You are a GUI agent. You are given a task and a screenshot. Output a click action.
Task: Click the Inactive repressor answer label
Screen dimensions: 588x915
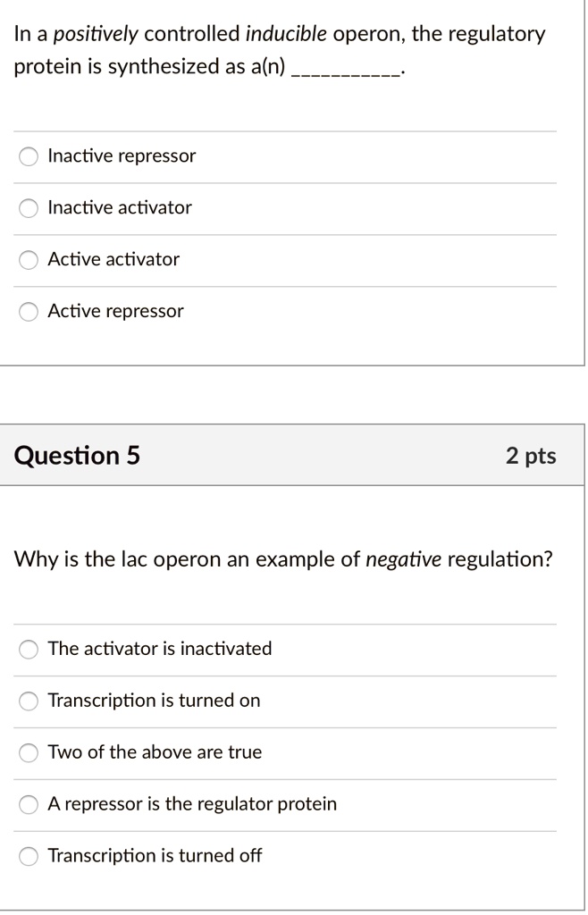pos(122,155)
